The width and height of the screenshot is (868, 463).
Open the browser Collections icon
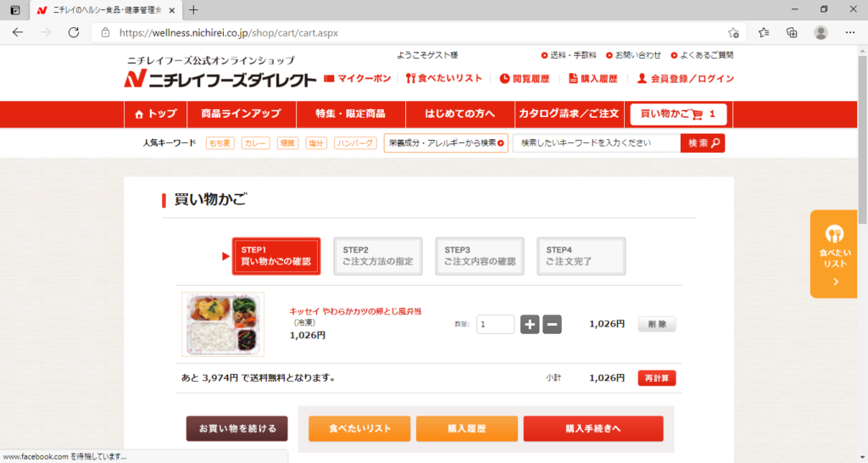(x=793, y=33)
